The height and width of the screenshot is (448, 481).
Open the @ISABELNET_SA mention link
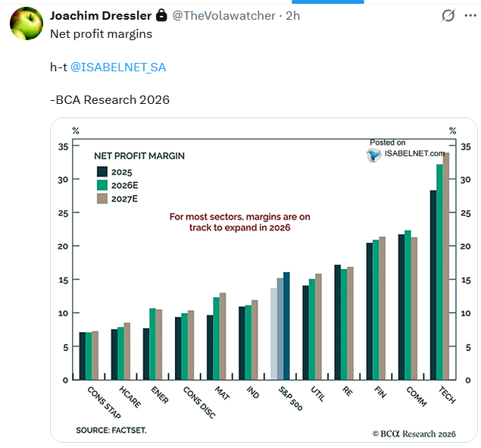click(118, 67)
